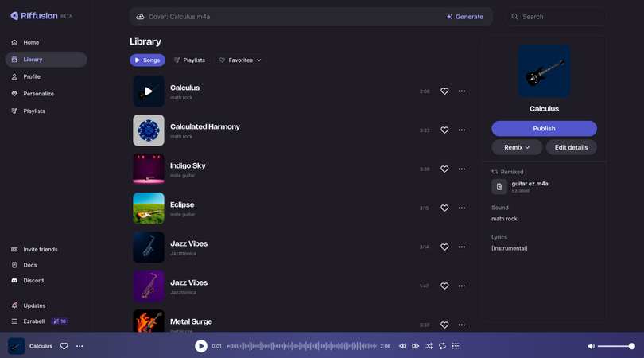The image size is (644, 358).
Task: Click the Remixed label icon
Action: [x=495, y=172]
